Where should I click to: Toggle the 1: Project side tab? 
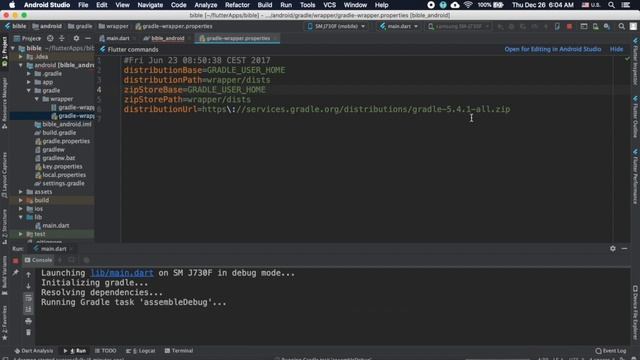pyautogui.click(x=4, y=51)
